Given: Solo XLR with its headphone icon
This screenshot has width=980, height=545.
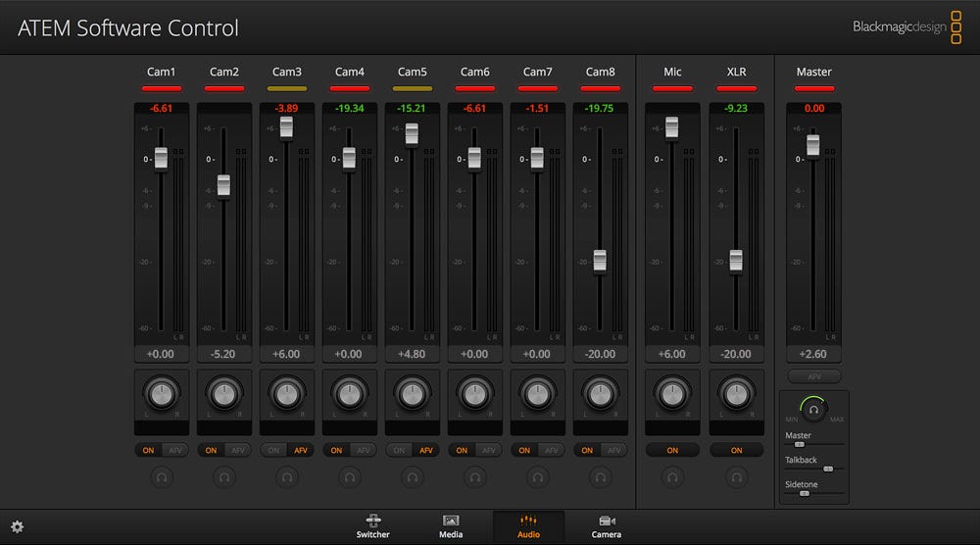Looking at the screenshot, I should 736,477.
